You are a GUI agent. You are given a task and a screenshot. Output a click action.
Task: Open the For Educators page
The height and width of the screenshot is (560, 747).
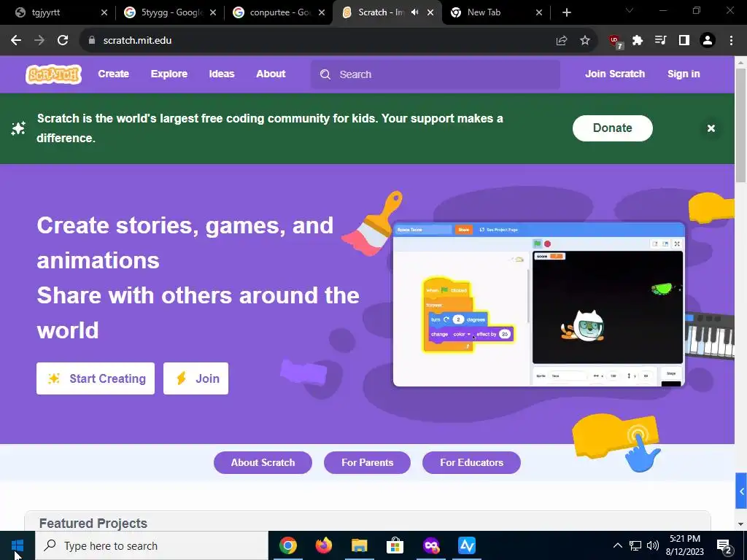point(471,462)
